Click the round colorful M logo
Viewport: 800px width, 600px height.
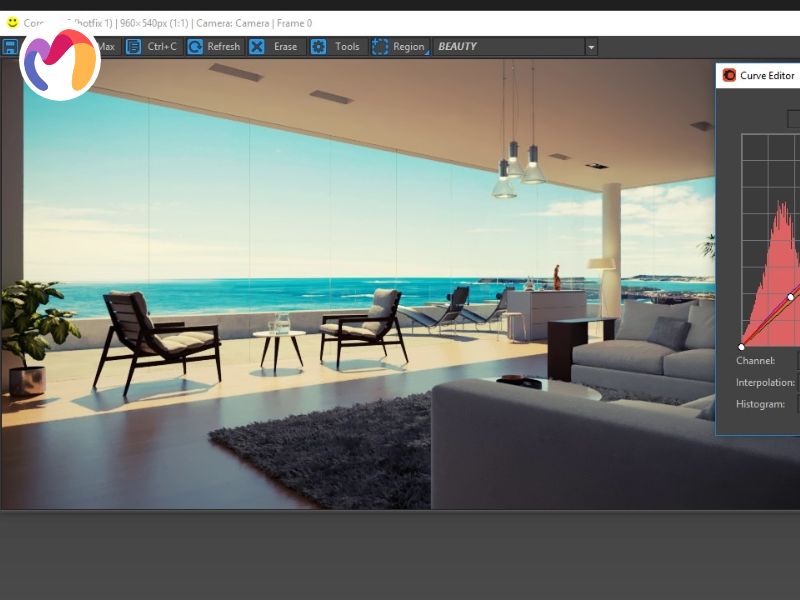pos(59,61)
